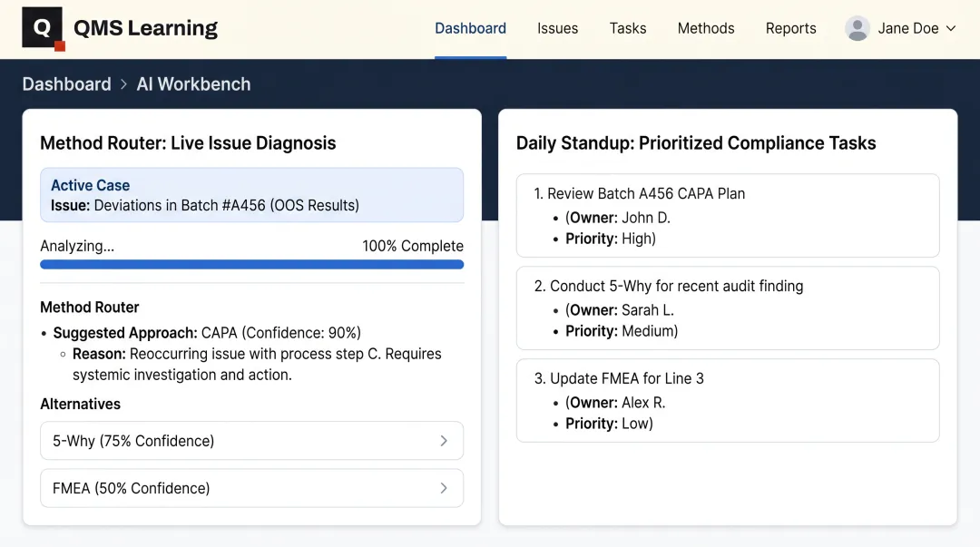Select the FMEA (50% Confidence) option
980x547 pixels.
tap(252, 488)
